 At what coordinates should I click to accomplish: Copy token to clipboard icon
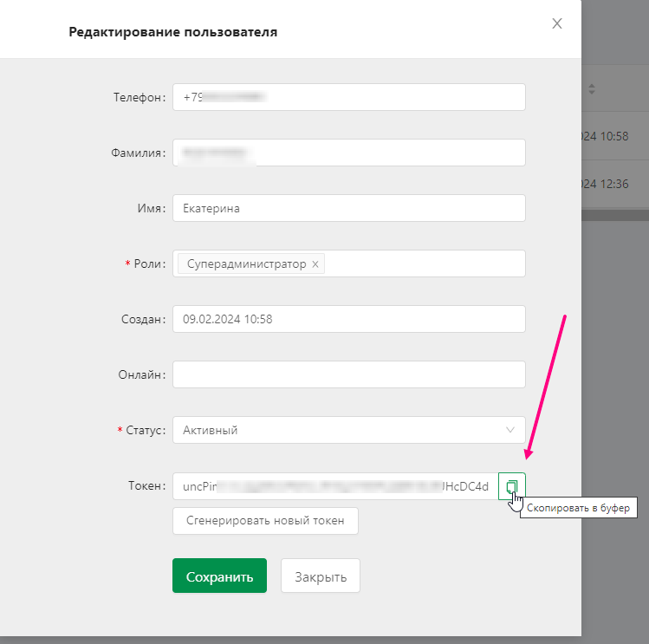click(511, 486)
